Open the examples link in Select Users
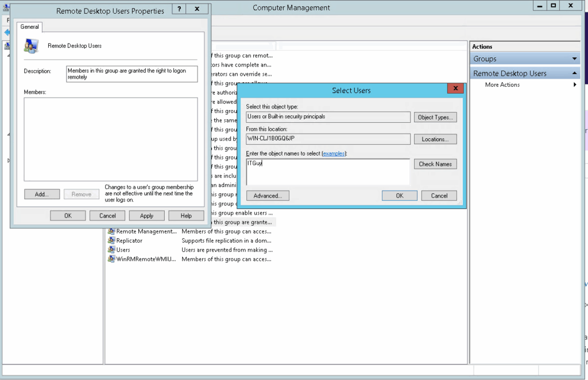The width and height of the screenshot is (588, 380). point(334,153)
